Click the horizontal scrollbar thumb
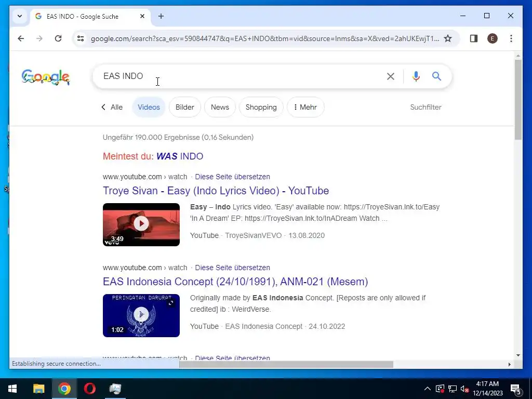The width and height of the screenshot is (532, 399). click(286, 364)
